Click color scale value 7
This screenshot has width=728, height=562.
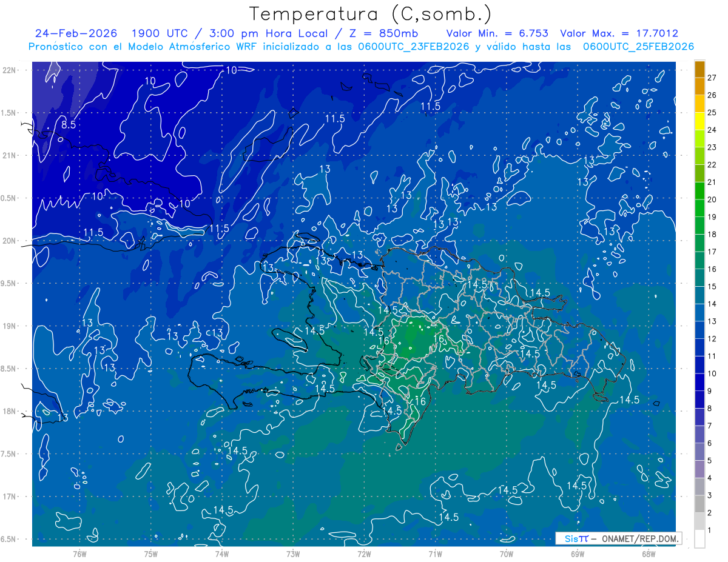710,426
